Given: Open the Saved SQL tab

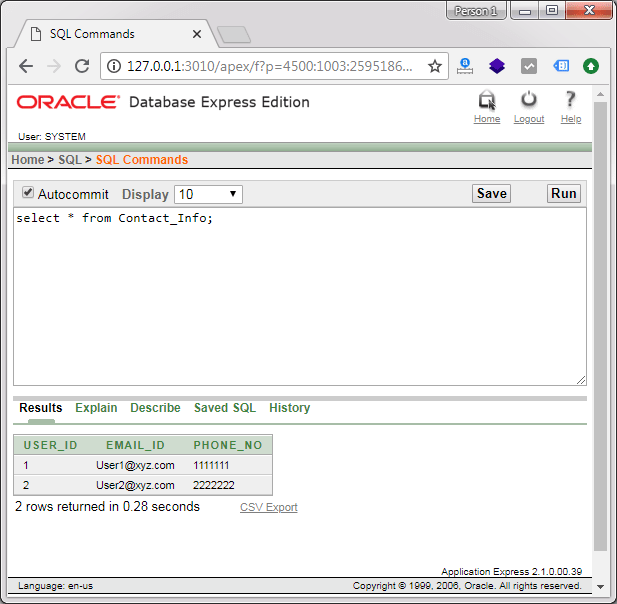Looking at the screenshot, I should pos(225,408).
